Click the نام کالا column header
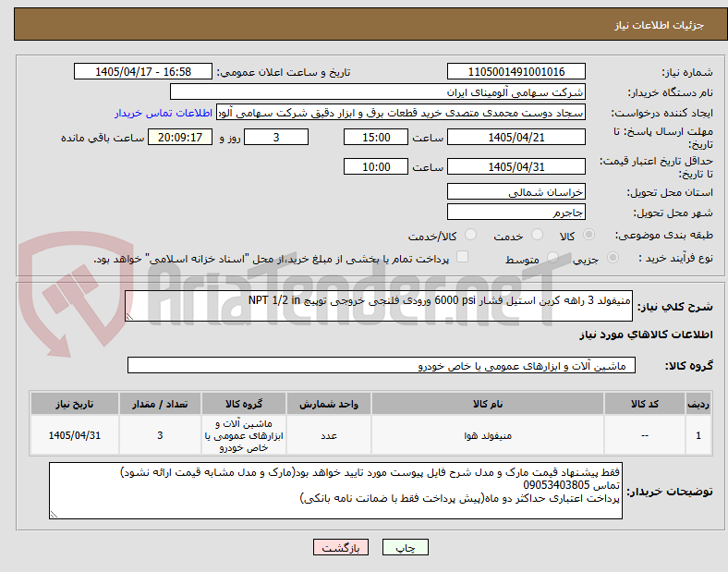The image size is (728, 572). (x=488, y=404)
